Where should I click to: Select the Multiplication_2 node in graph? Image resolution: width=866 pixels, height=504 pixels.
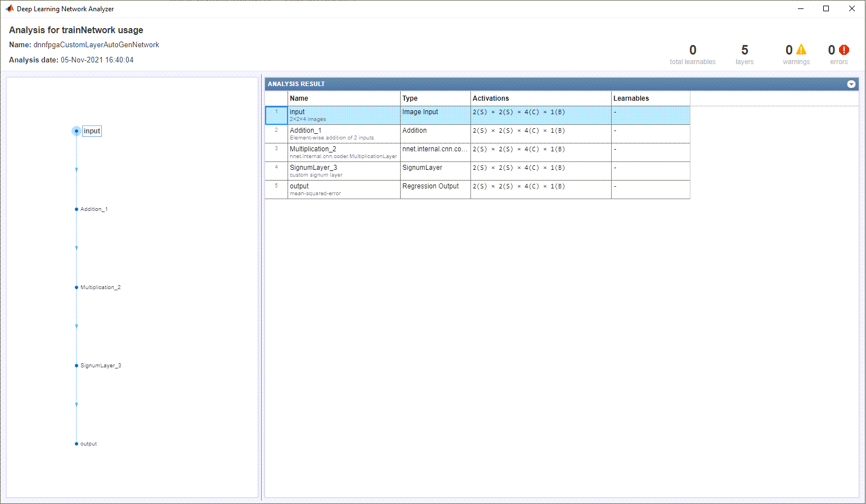click(77, 287)
